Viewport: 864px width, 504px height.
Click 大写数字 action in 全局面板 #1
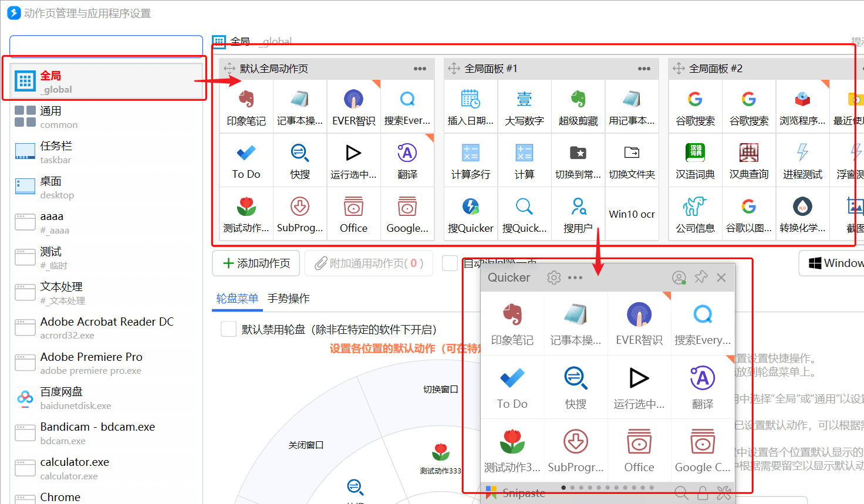coord(524,107)
